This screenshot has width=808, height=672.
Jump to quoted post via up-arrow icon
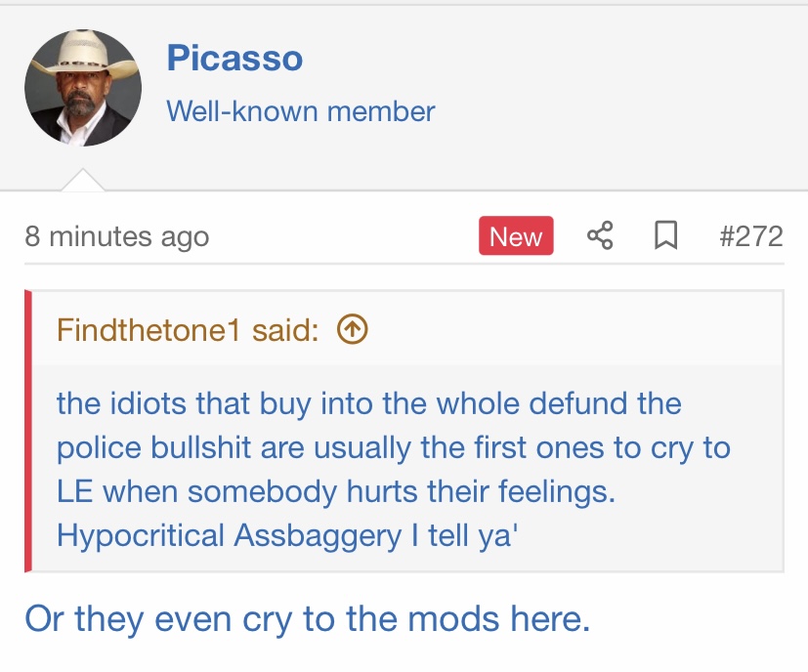[352, 330]
